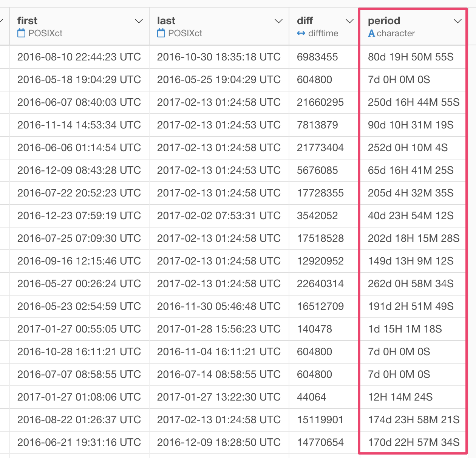Click the difftime type label in the diff header

tap(325, 33)
